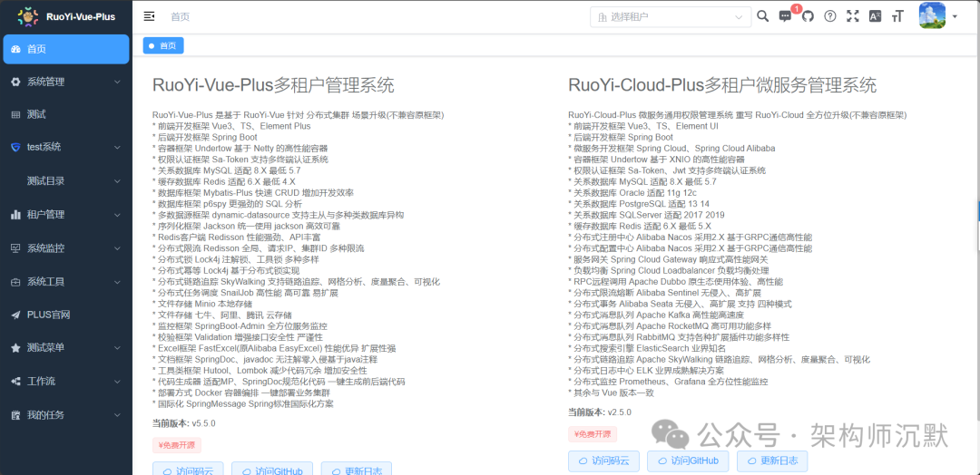Open the PLUS官网 sidebar menu item
The height and width of the screenshot is (475, 980).
(66, 315)
